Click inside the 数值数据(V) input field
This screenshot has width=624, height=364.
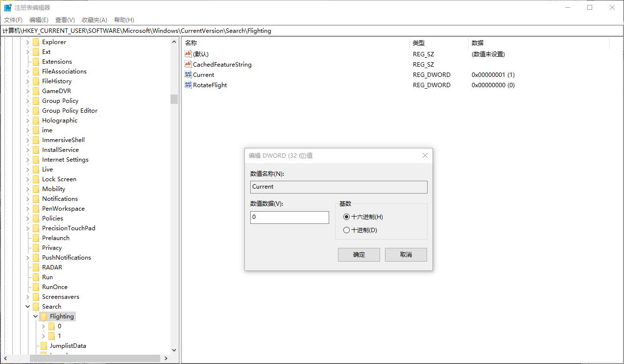(x=289, y=217)
